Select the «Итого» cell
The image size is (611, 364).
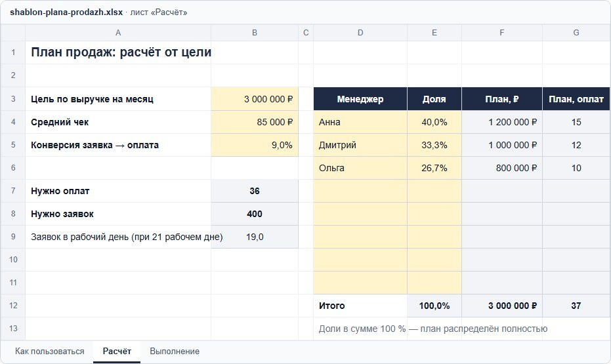point(360,306)
